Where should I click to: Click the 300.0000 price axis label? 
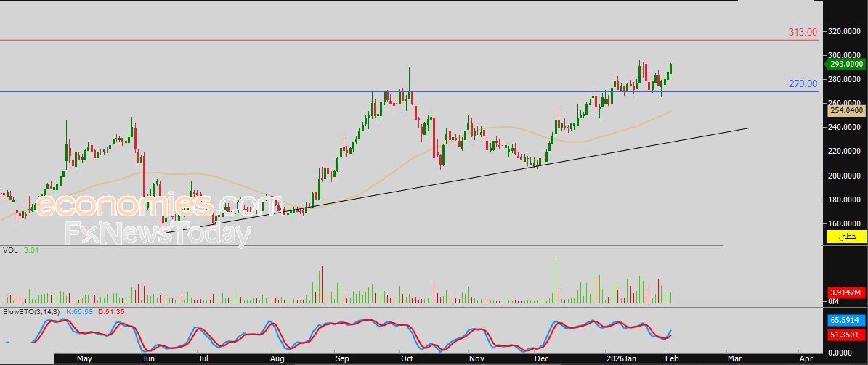[x=845, y=54]
